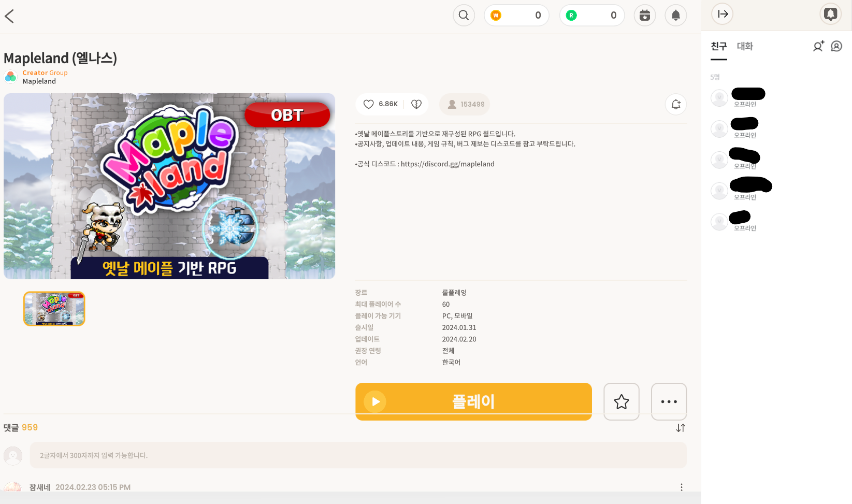The width and height of the screenshot is (852, 504).
Task: Click genre value 롤플레잉
Action: [x=454, y=293]
